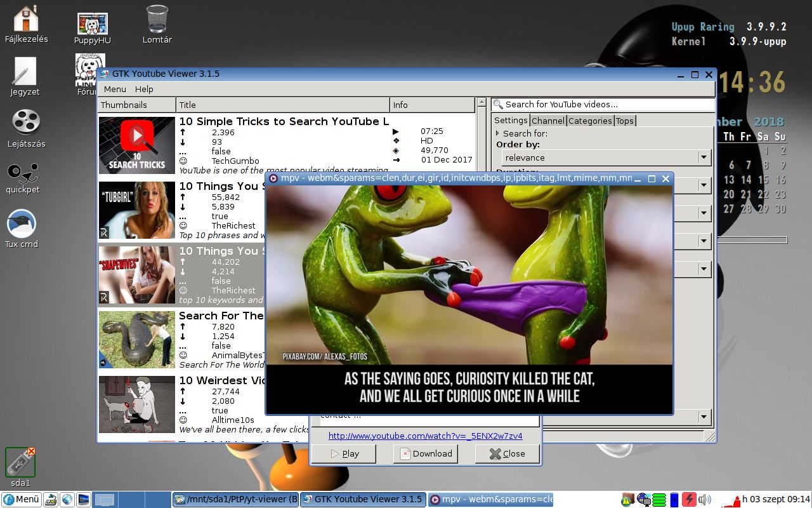
Task: Switch to mpv window via taskbar button
Action: [490, 500]
